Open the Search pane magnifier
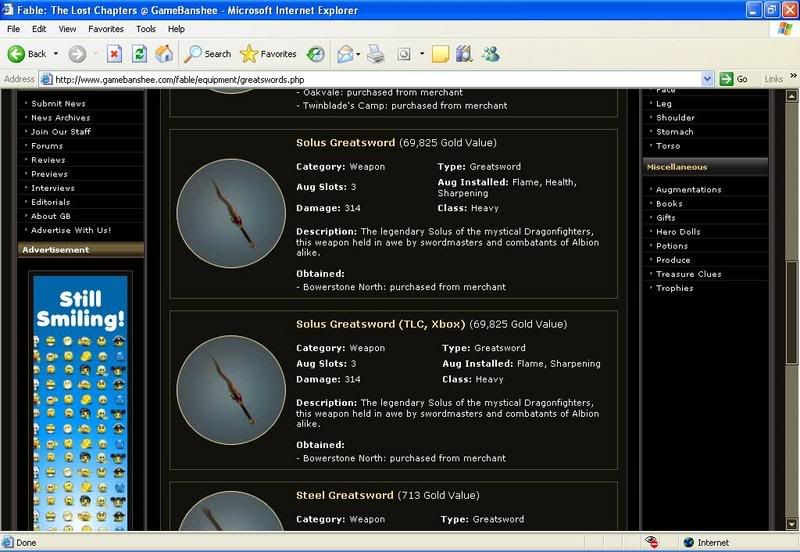Image resolution: width=800 pixels, height=552 pixels. click(x=193, y=54)
